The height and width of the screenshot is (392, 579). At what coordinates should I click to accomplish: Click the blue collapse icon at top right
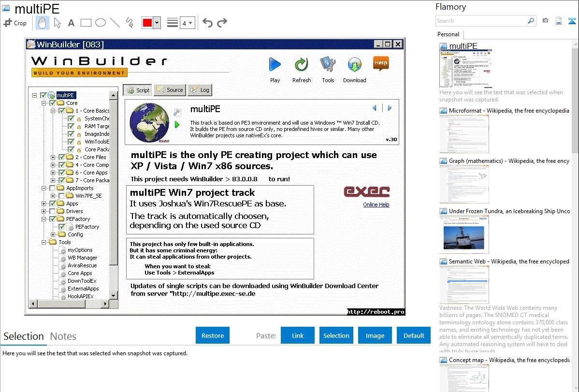tap(572, 21)
